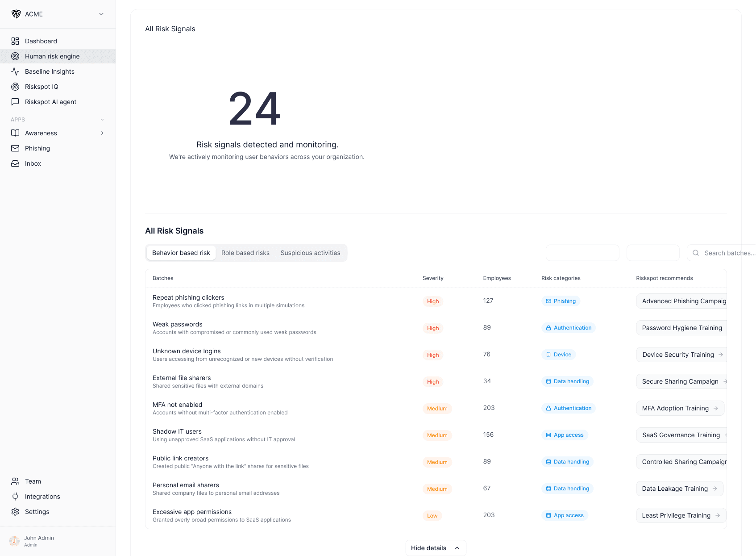Collapse the APPS section chevron

click(x=102, y=119)
